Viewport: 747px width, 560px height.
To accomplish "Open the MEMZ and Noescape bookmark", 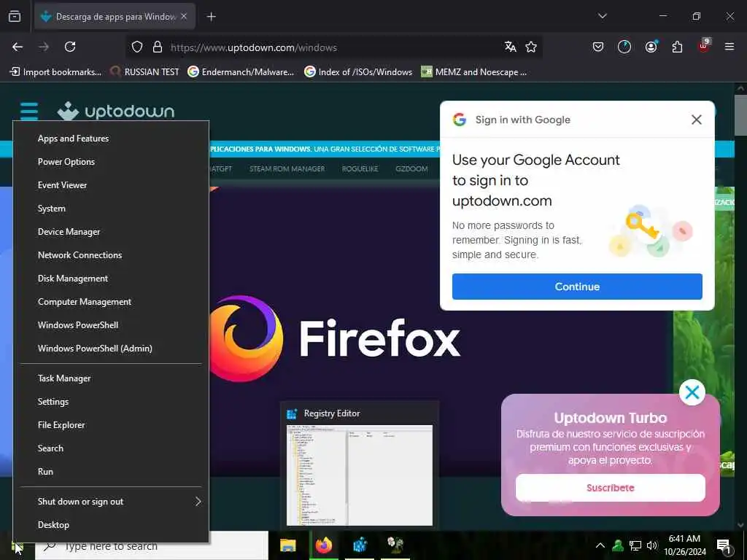I will [x=474, y=72].
